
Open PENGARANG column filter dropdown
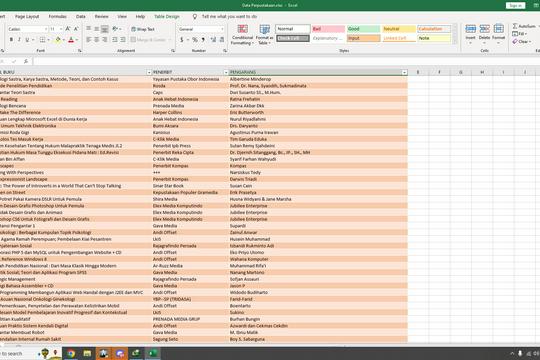(404, 72)
